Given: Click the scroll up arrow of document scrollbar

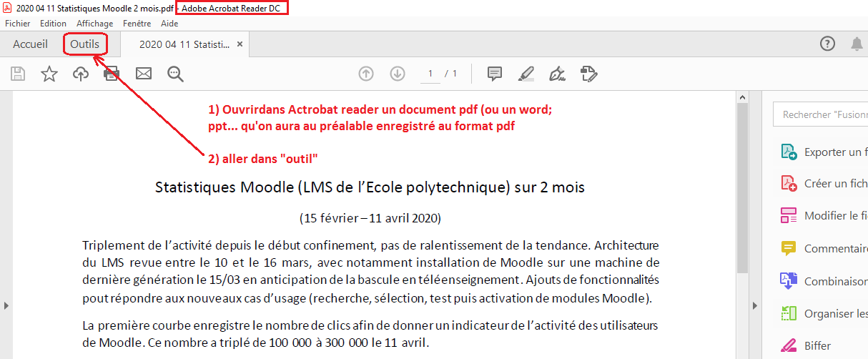Looking at the screenshot, I should (x=742, y=97).
